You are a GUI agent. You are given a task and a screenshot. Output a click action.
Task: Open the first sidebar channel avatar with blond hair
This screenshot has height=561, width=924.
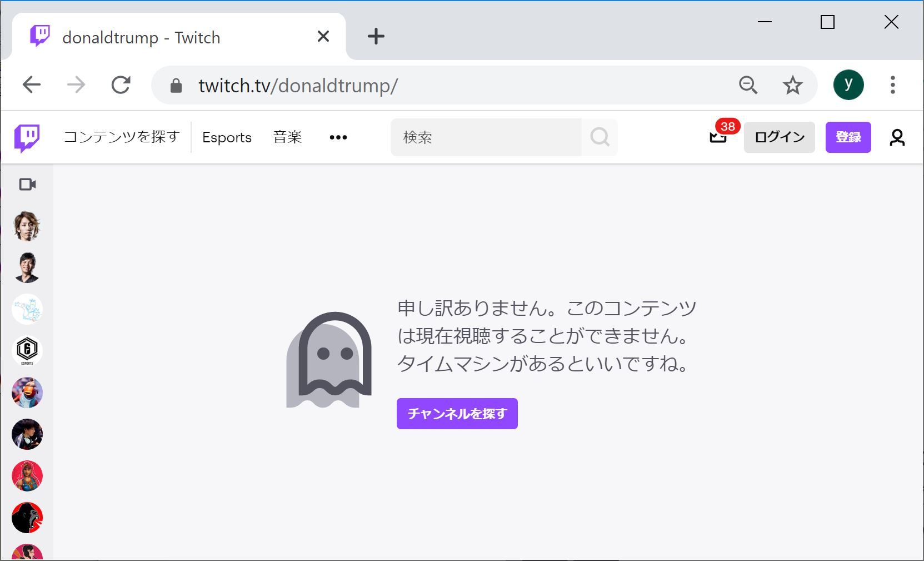tap(27, 226)
